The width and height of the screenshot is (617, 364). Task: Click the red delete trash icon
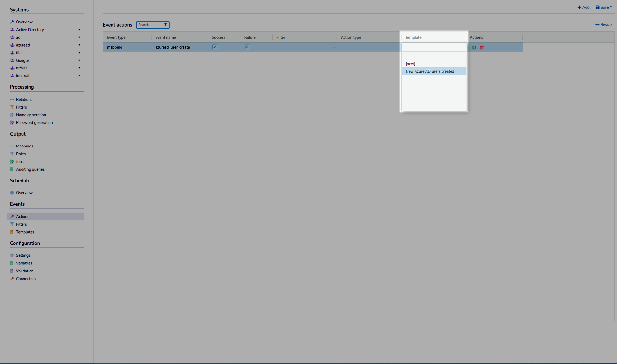(482, 48)
